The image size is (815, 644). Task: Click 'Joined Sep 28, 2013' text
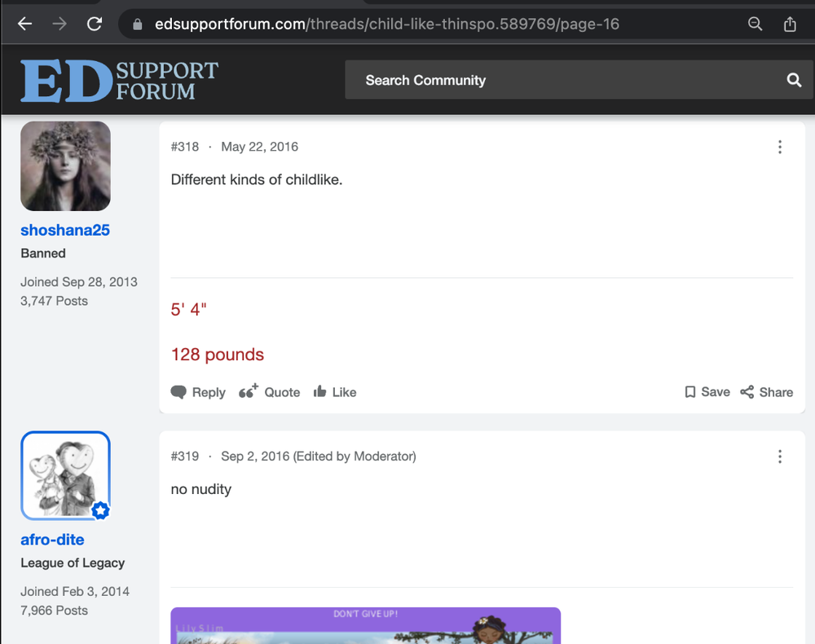79,282
